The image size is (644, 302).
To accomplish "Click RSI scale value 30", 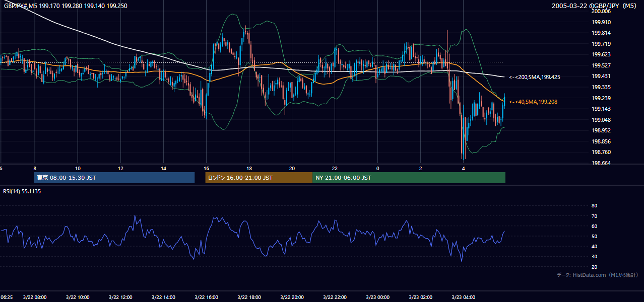I will (594, 257).
